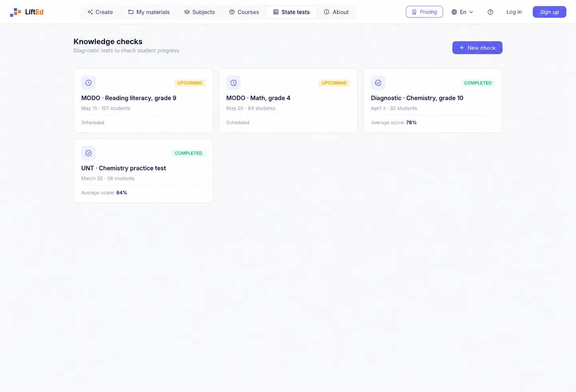Image resolution: width=576 pixels, height=392 pixels.
Task: Click 'Diagnostic tests to check student progress' subtitle
Action: point(126,50)
